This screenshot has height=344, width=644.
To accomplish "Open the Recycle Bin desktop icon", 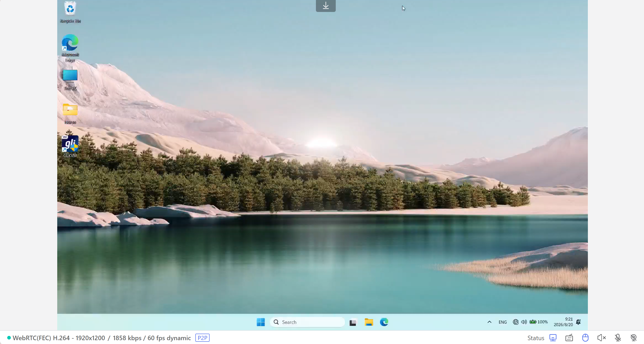I will coord(70,12).
